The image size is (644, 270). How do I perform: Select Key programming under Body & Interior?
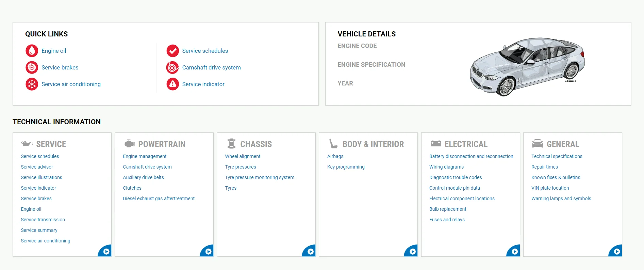click(346, 167)
